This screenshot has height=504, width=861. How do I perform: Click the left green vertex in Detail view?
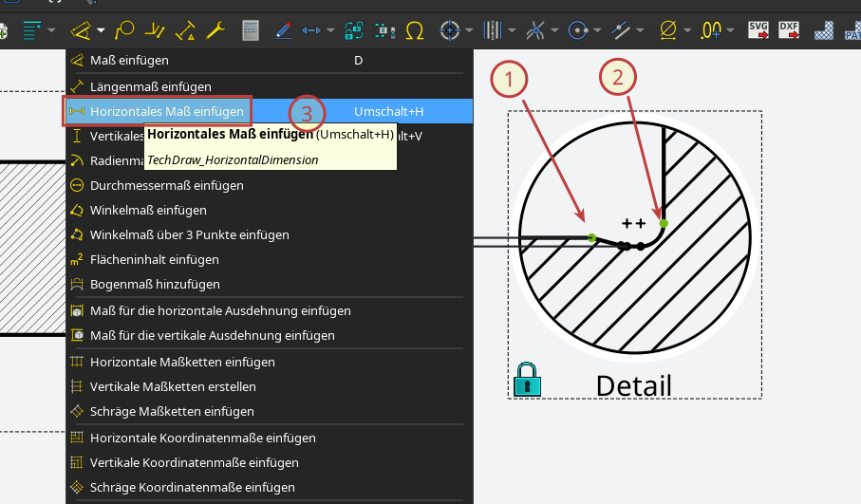[x=591, y=237]
